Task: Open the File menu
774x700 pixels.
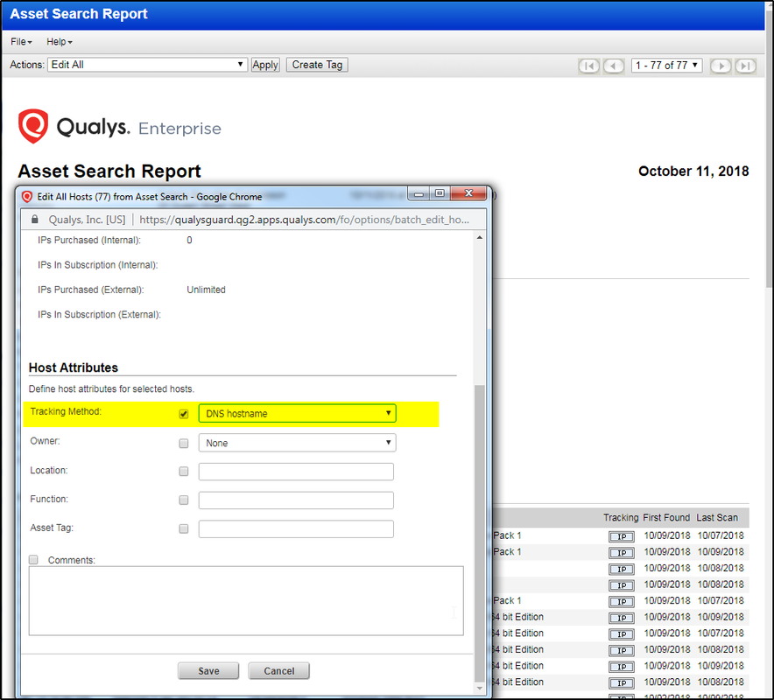Action: (21, 42)
